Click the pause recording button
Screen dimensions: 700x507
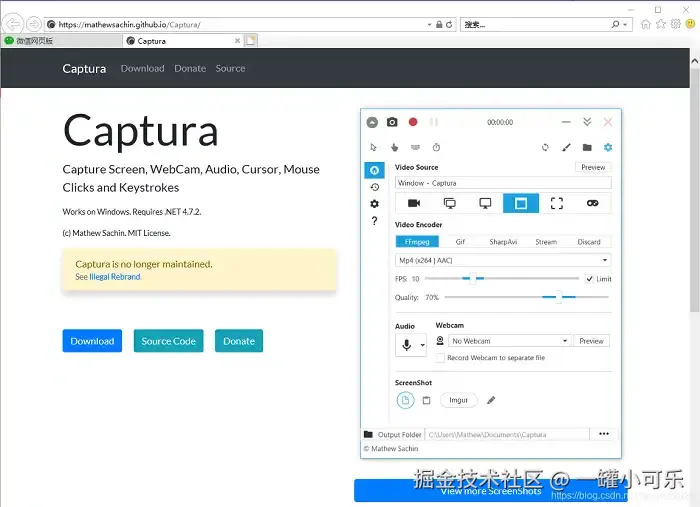click(433, 122)
